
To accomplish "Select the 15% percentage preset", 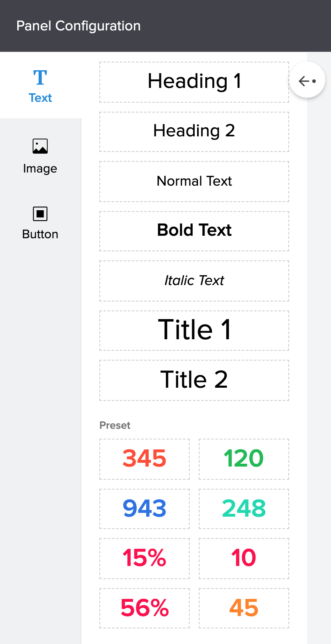I will 145,558.
